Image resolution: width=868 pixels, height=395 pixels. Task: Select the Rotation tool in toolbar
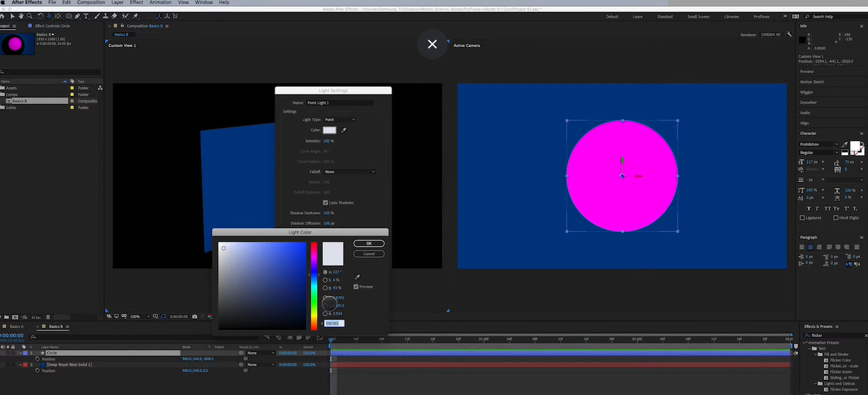[41, 16]
